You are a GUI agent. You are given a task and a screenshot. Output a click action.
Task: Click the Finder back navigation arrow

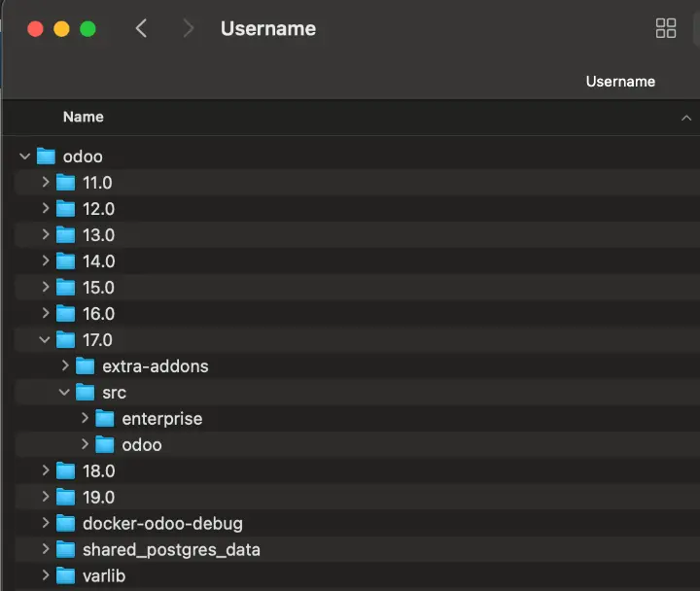(x=142, y=28)
